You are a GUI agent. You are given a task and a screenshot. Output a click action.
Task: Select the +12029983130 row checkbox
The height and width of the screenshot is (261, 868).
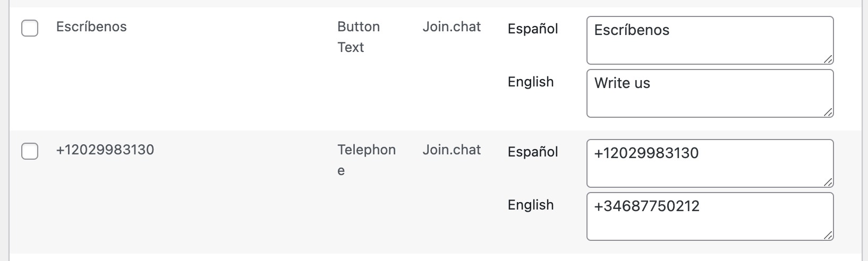pos(30,151)
